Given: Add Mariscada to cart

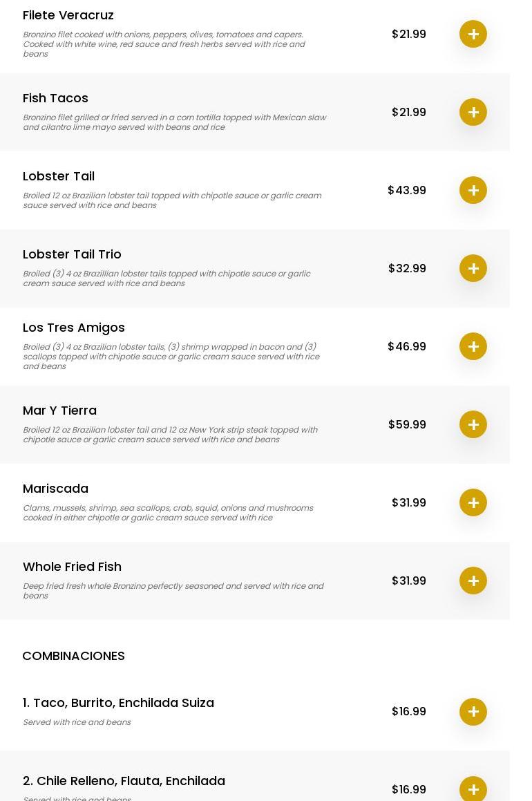Looking at the screenshot, I should point(473,502).
